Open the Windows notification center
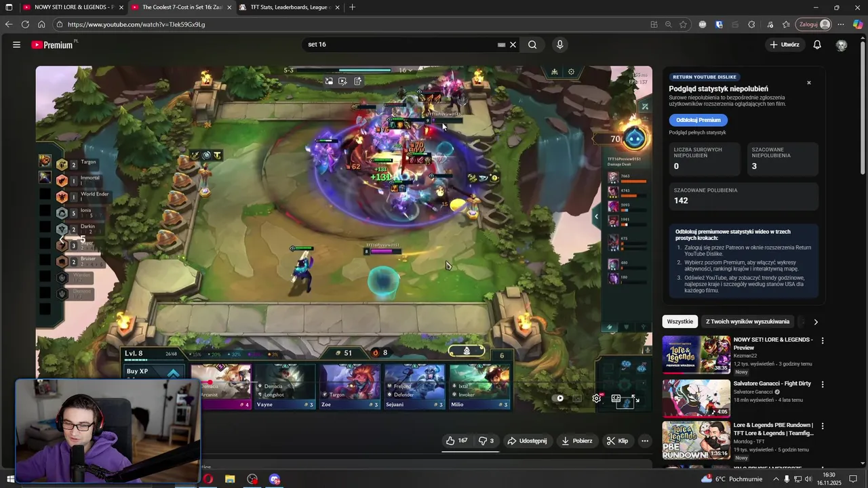This screenshot has height=488, width=868. point(854,479)
